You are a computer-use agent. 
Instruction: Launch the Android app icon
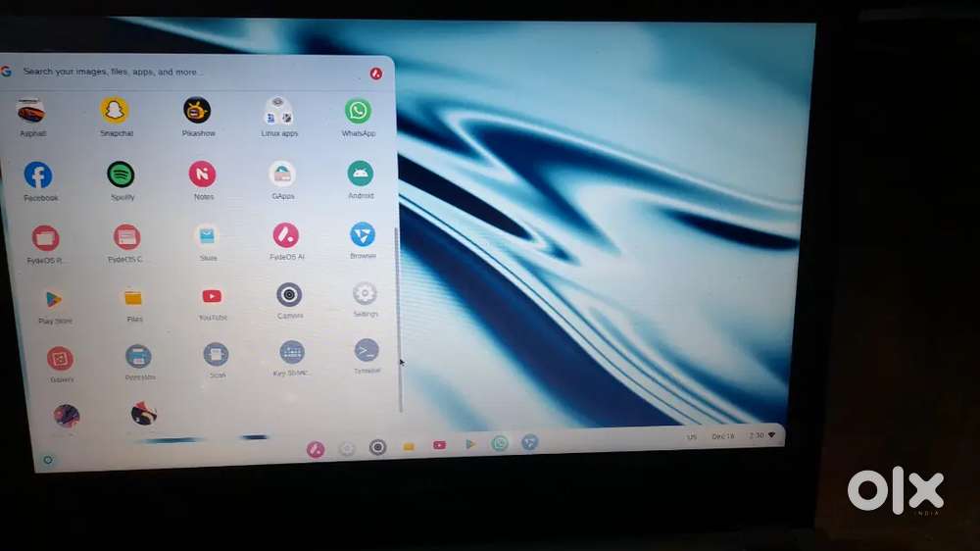pos(361,174)
